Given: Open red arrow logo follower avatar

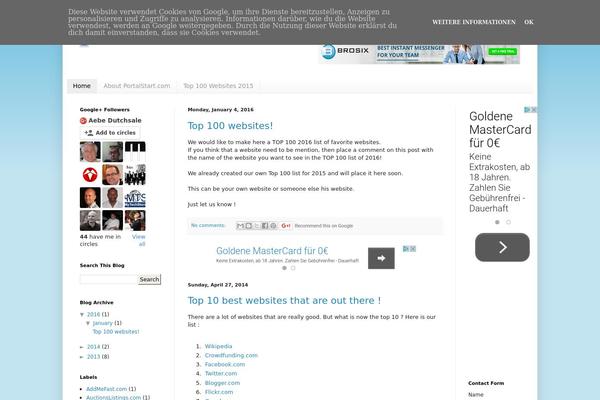Looking at the screenshot, I should coord(90,175).
